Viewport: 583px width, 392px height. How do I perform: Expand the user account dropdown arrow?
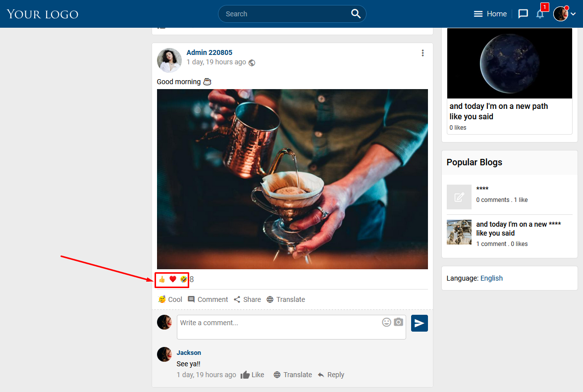tap(573, 14)
